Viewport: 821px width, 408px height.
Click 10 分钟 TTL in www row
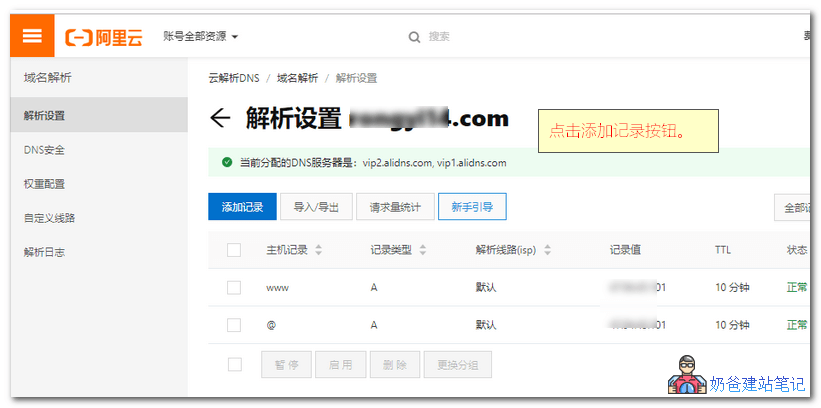733,288
